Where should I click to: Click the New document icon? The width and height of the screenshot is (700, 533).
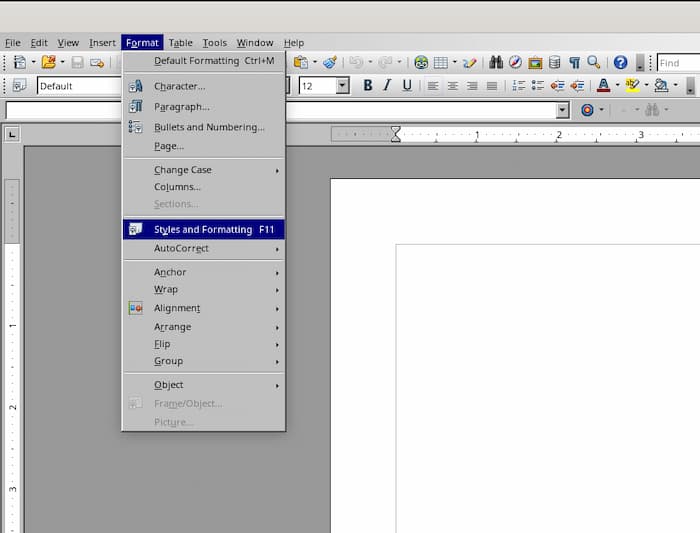[19, 62]
